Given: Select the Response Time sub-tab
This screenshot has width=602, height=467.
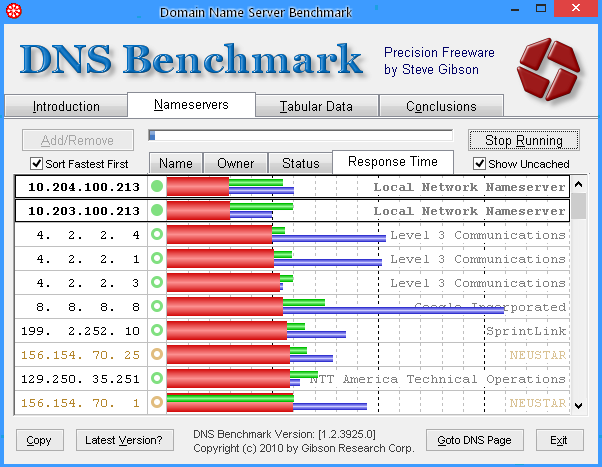Looking at the screenshot, I should click(x=393, y=162).
